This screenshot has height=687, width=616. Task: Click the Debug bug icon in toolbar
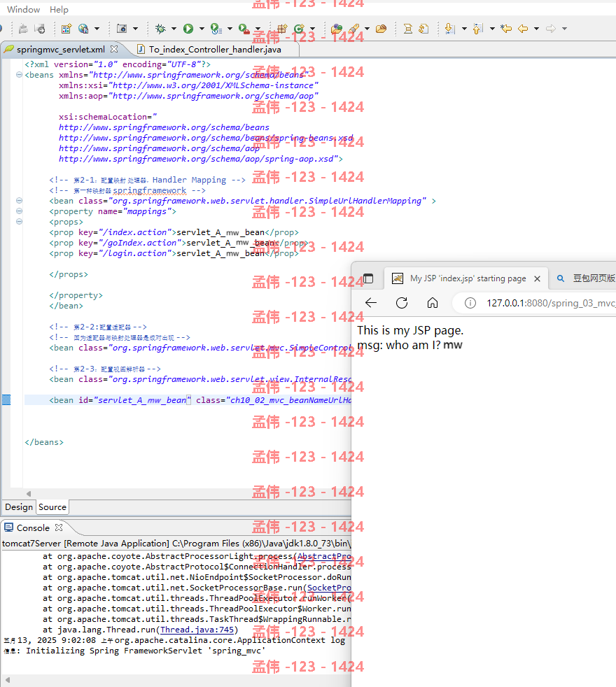160,29
